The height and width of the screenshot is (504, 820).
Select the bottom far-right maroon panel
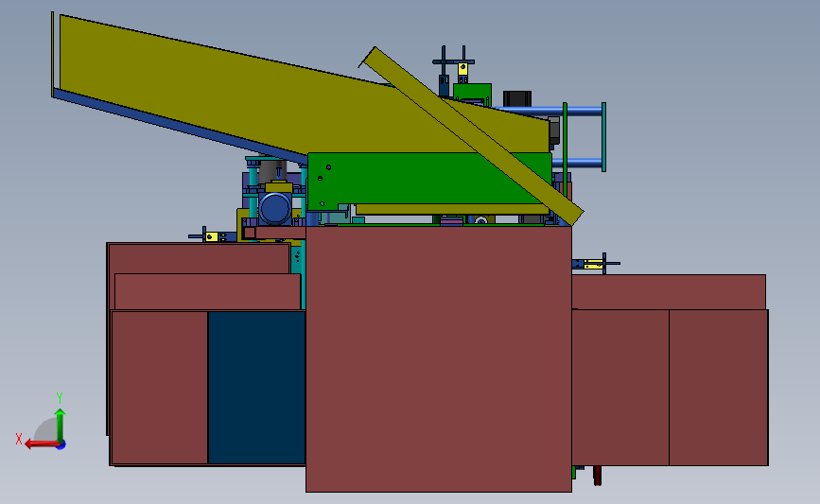(719, 388)
